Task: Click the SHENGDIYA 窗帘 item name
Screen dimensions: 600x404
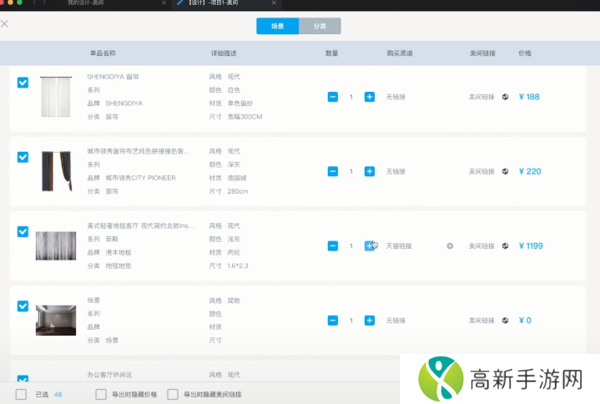Action: 113,77
